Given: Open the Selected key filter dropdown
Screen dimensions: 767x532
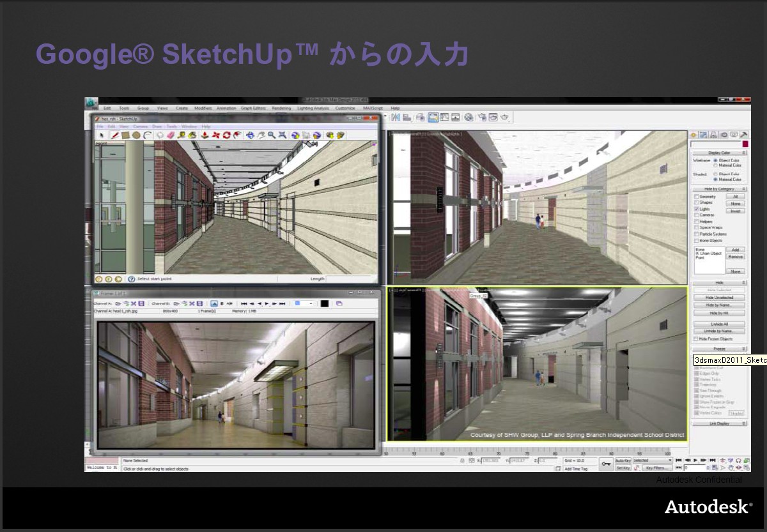Looking at the screenshot, I should (x=652, y=460).
